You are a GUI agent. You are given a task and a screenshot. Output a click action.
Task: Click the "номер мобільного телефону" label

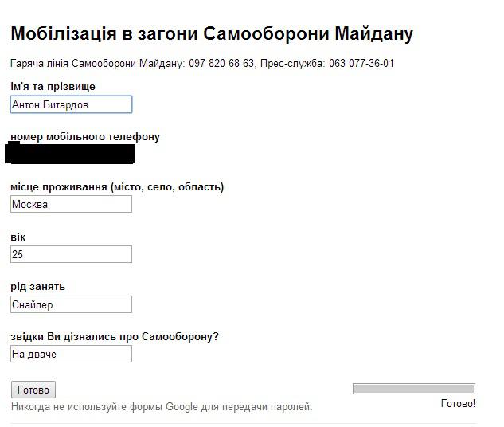tap(84, 136)
